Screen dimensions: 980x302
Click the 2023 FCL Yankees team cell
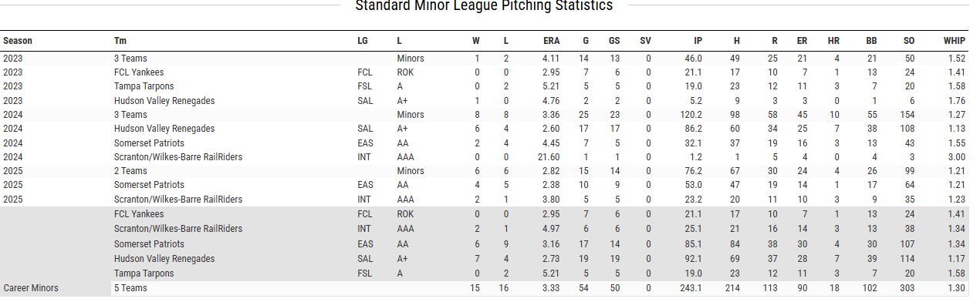coord(139,72)
